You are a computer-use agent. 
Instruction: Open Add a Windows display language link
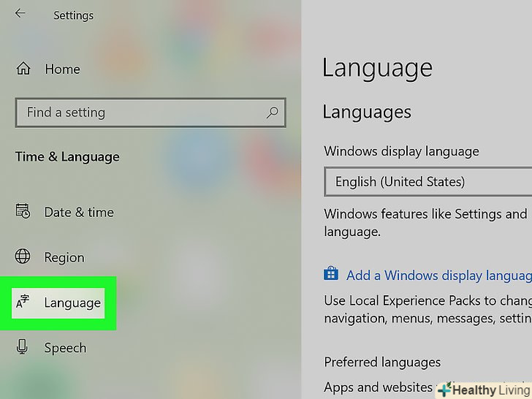pyautogui.click(x=438, y=275)
